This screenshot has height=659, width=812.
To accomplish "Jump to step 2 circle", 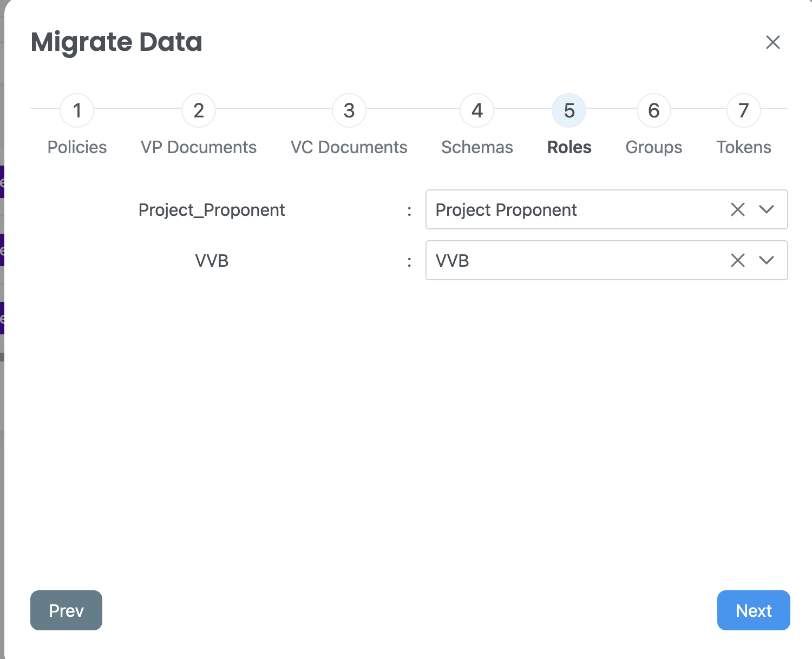I will pos(199,110).
